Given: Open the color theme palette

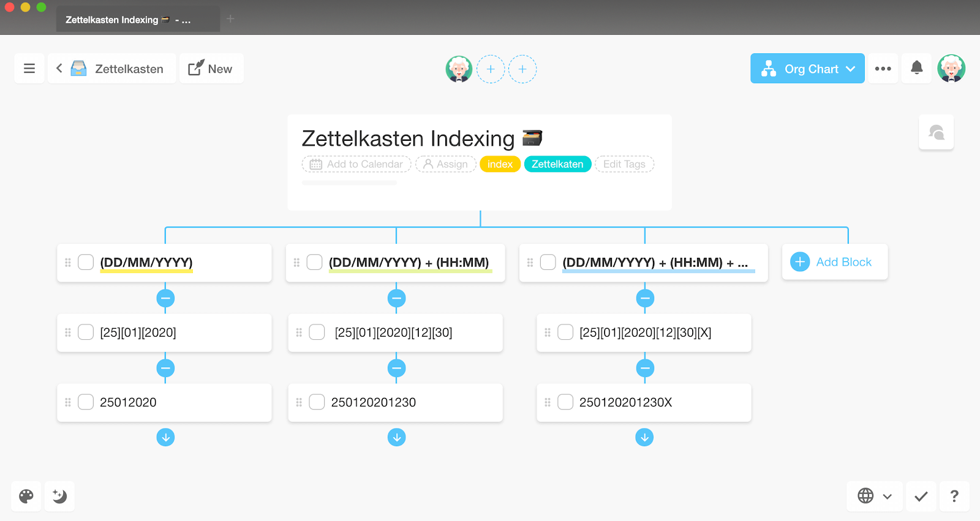Looking at the screenshot, I should pyautogui.click(x=26, y=496).
